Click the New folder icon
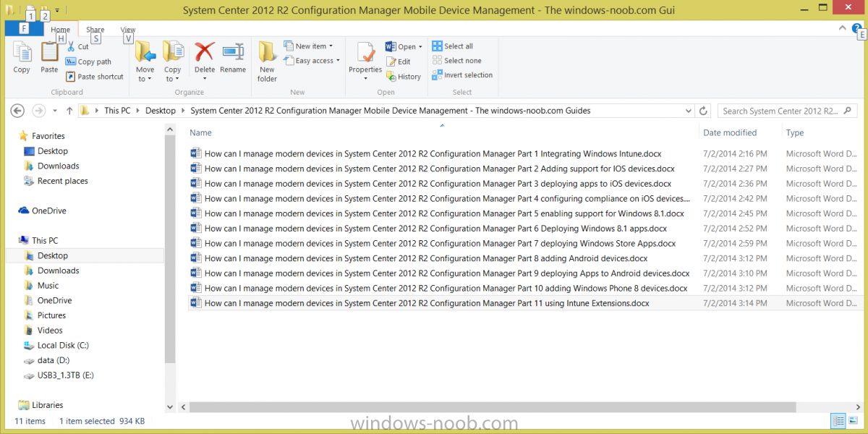 point(267,52)
